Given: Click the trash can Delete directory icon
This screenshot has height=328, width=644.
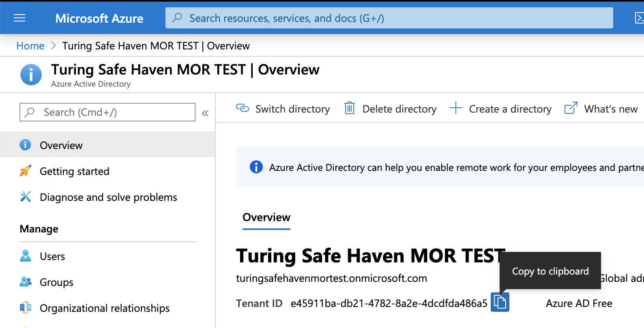Looking at the screenshot, I should 350,108.
